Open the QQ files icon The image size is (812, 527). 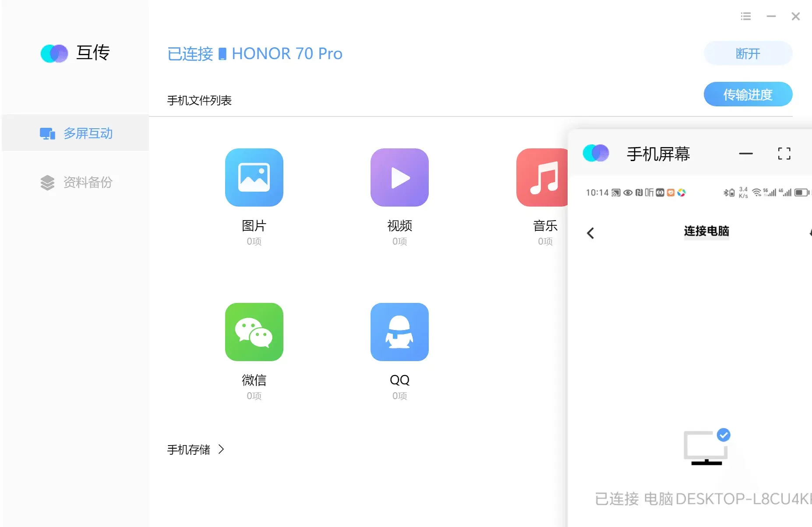(399, 332)
